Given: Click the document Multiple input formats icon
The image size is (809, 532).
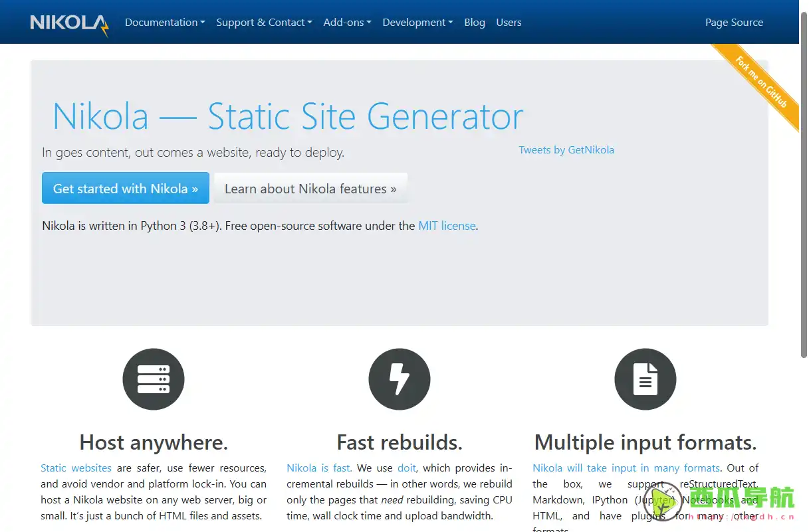Looking at the screenshot, I should click(645, 379).
